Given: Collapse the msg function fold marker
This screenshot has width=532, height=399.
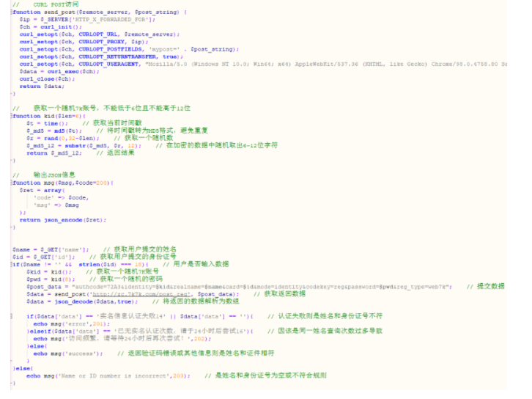Looking at the screenshot, I should (12, 183).
